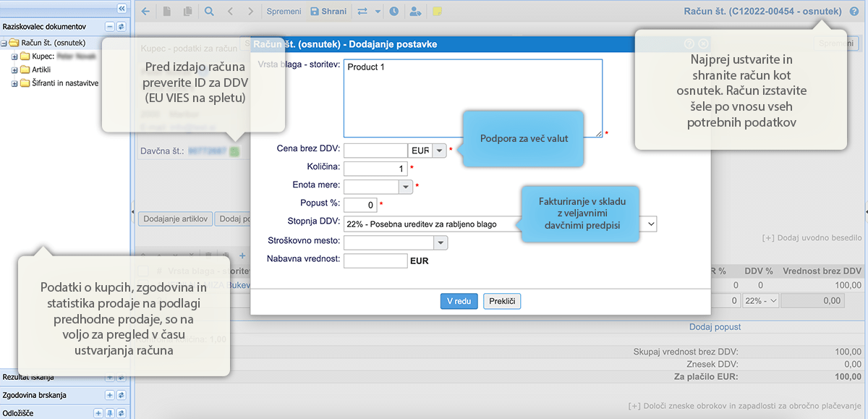Expand the Artikli tree folder

(x=14, y=69)
